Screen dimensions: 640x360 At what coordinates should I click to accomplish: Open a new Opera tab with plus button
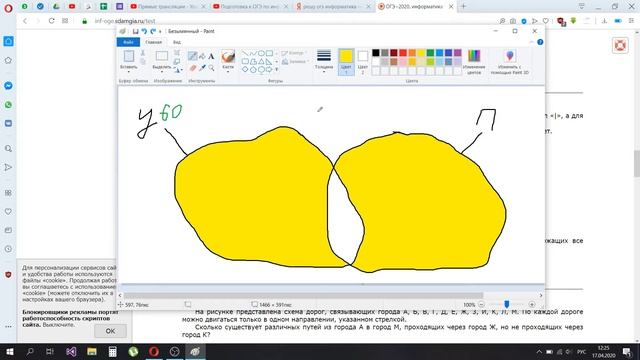pyautogui.click(x=463, y=7)
